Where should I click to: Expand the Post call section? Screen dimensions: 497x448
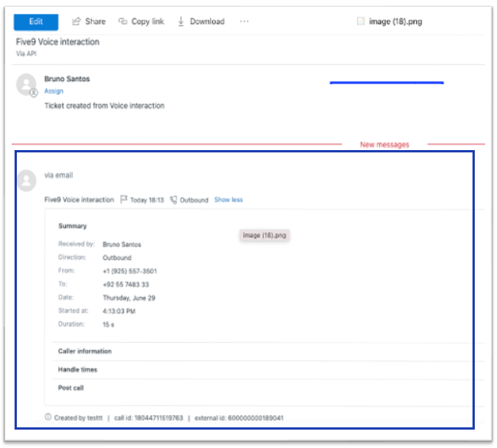tap(71, 388)
